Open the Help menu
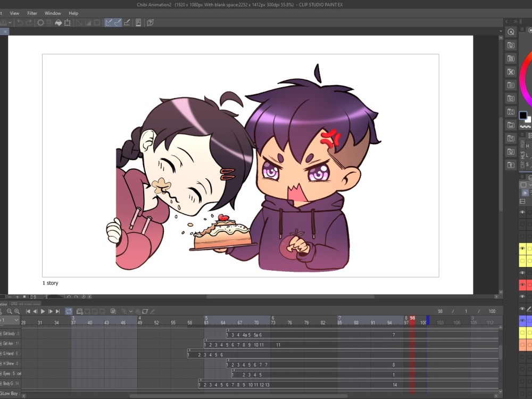 click(73, 13)
